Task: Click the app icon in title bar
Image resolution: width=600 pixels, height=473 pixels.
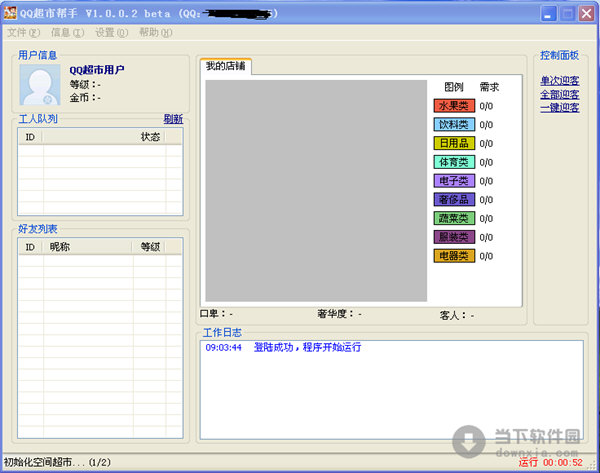Action: point(10,13)
